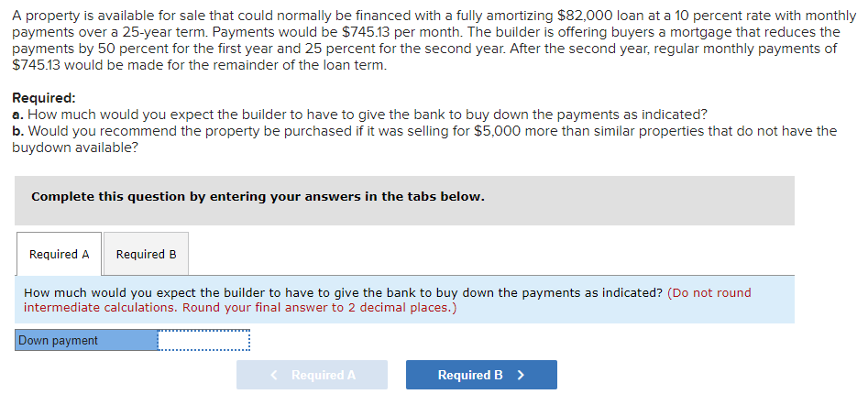
Task: Click the left chevron on Required A button
Action: coord(274,375)
